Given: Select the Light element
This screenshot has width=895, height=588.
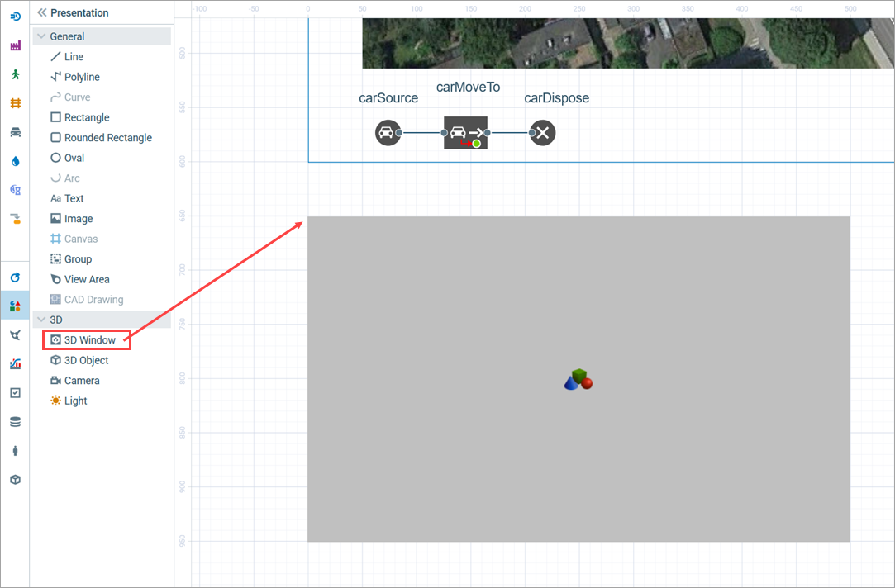Looking at the screenshot, I should [x=75, y=401].
